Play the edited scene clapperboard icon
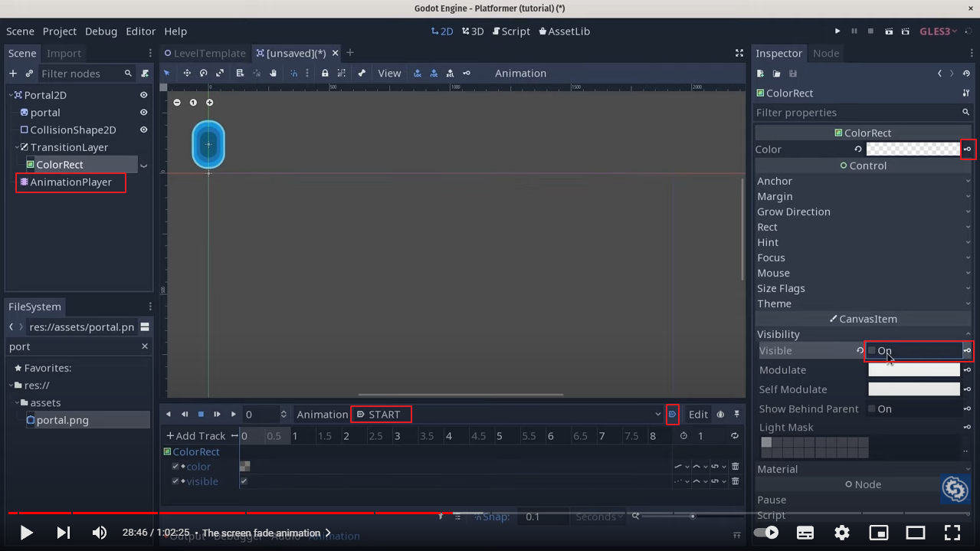The width and height of the screenshot is (980, 551). 889,31
